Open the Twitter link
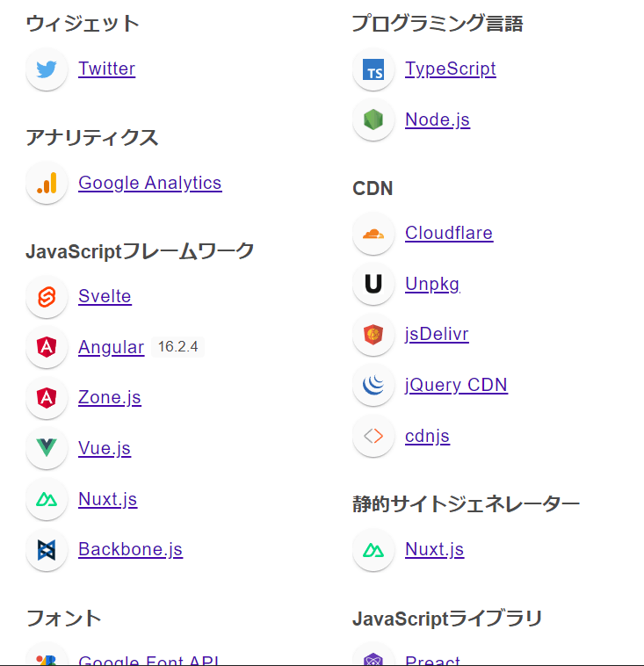 click(x=106, y=69)
